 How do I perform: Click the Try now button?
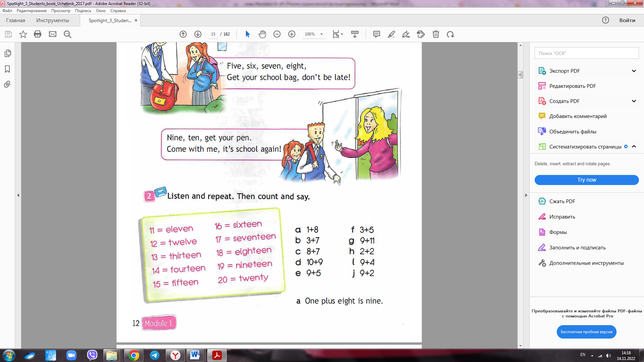(x=587, y=180)
